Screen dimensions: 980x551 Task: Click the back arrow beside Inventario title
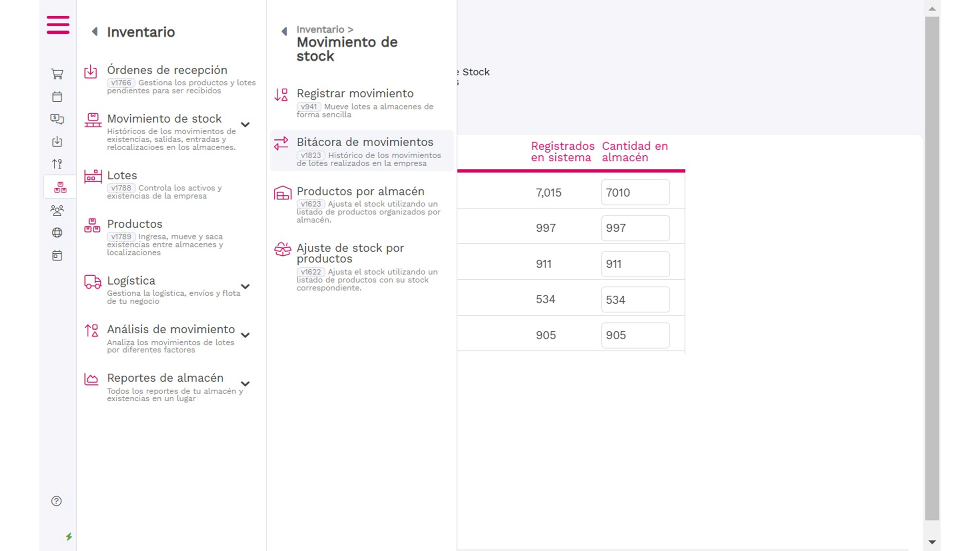pos(95,32)
